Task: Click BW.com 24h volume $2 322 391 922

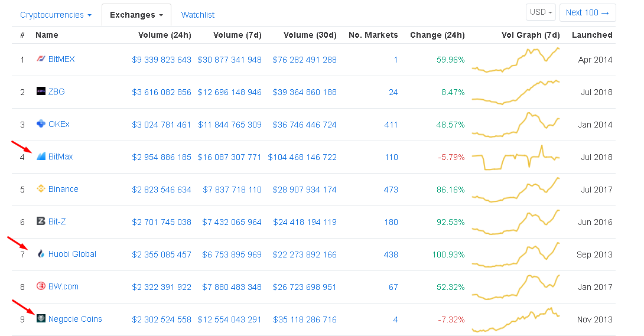Action: coord(161,287)
